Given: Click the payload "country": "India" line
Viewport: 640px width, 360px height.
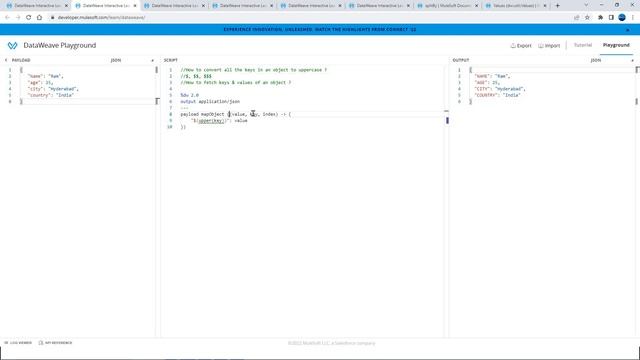Looking at the screenshot, I should 51,95.
